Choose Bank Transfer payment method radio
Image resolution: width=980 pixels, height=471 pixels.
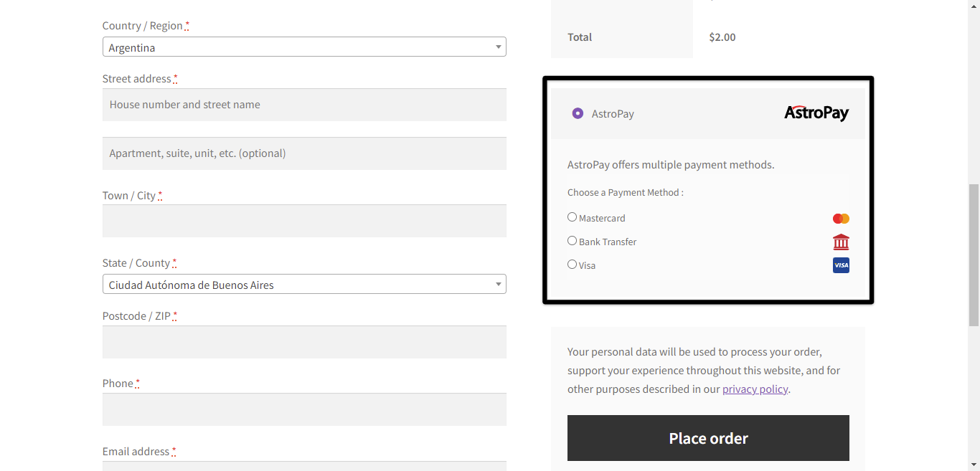[572, 241]
